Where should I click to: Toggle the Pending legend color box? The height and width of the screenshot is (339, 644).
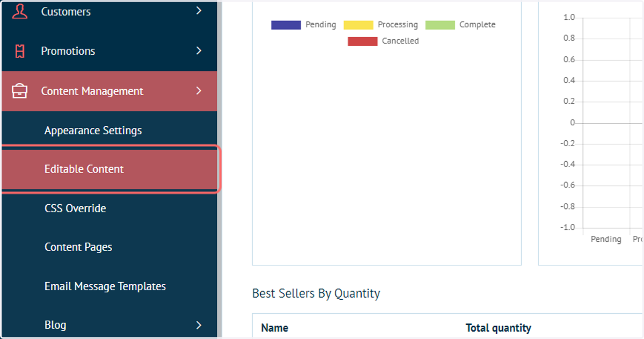(286, 25)
